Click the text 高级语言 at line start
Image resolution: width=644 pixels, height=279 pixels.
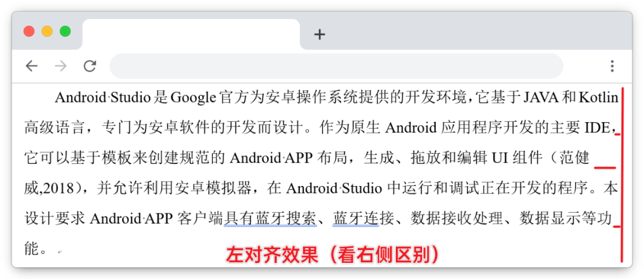pyautogui.click(x=55, y=128)
